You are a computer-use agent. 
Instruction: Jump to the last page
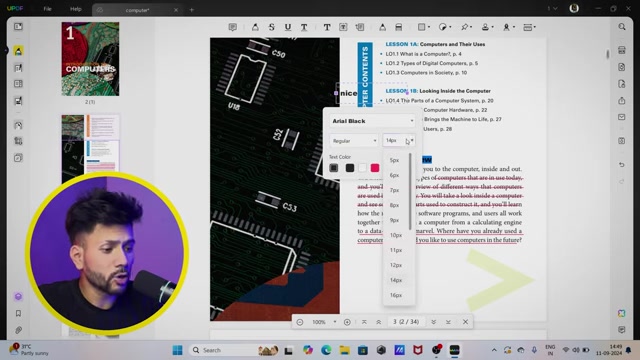(x=448, y=322)
